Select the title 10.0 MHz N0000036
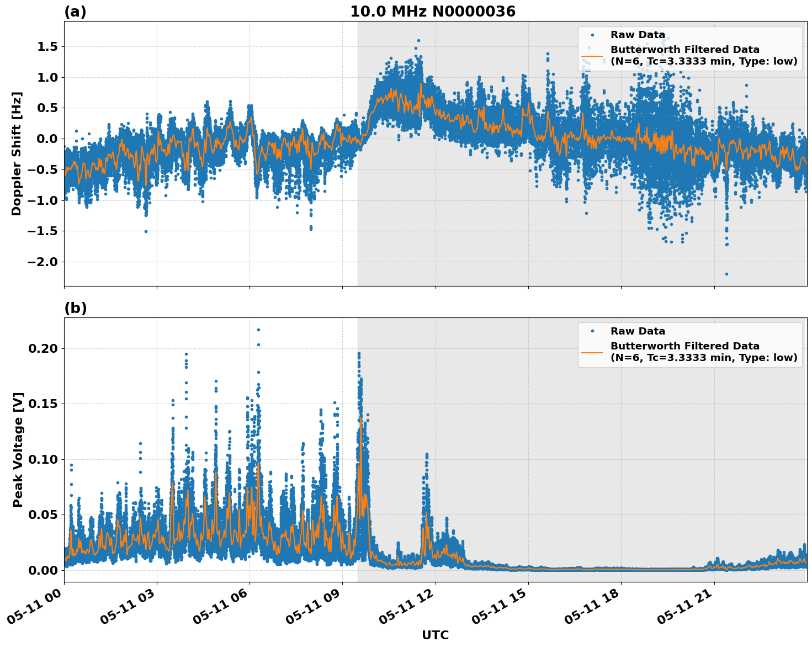This screenshot has width=812, height=647. (x=433, y=11)
